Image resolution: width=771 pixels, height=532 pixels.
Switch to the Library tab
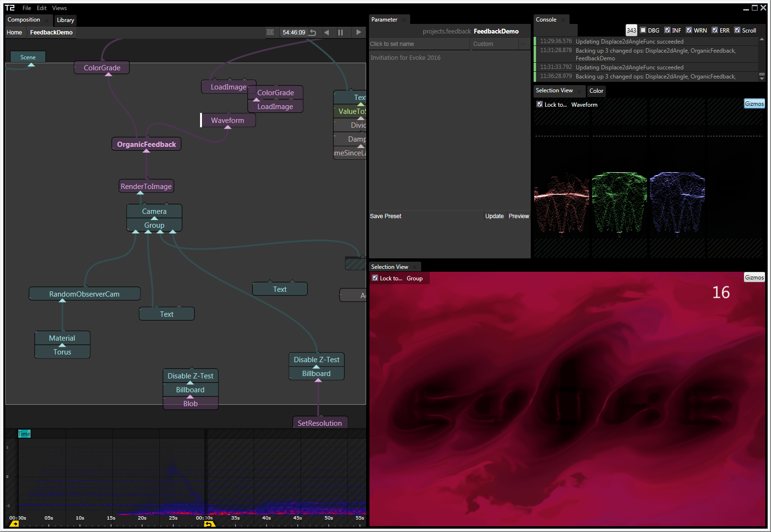(x=66, y=20)
